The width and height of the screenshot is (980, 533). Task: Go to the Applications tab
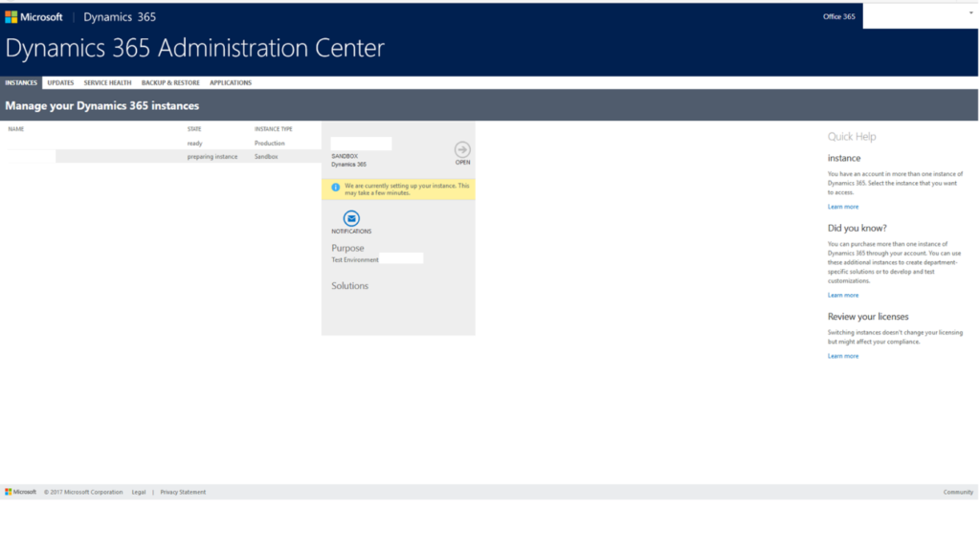click(x=231, y=83)
